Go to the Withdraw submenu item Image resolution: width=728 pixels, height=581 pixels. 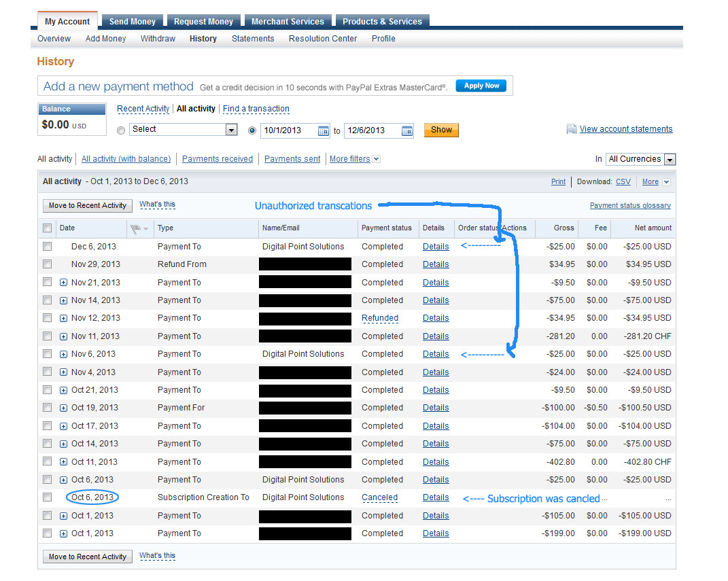158,39
